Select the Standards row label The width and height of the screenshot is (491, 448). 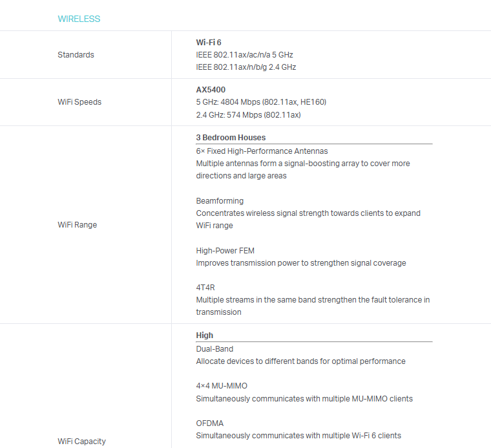pyautogui.click(x=76, y=55)
